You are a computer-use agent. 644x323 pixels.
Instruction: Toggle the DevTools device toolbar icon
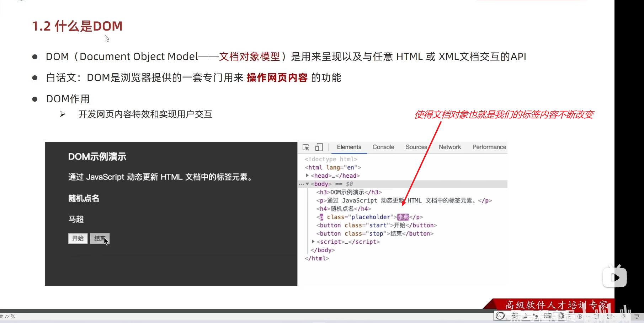319,147
